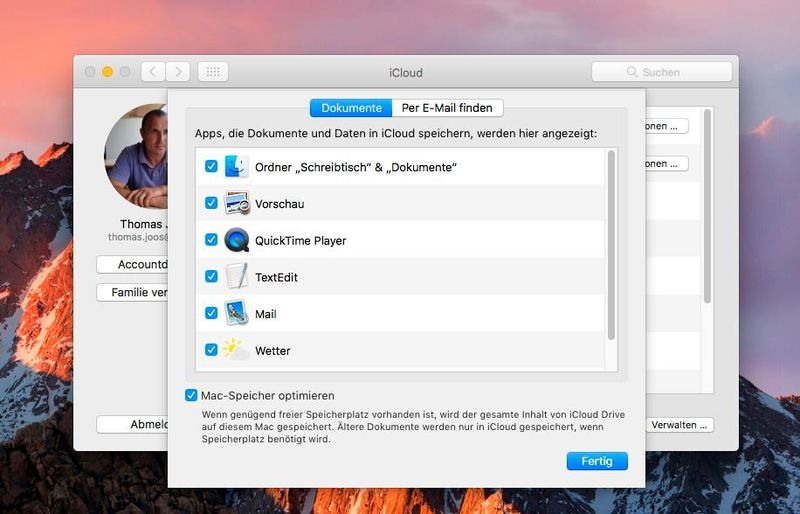
Task: Click the TextEdit app icon
Action: point(237,277)
